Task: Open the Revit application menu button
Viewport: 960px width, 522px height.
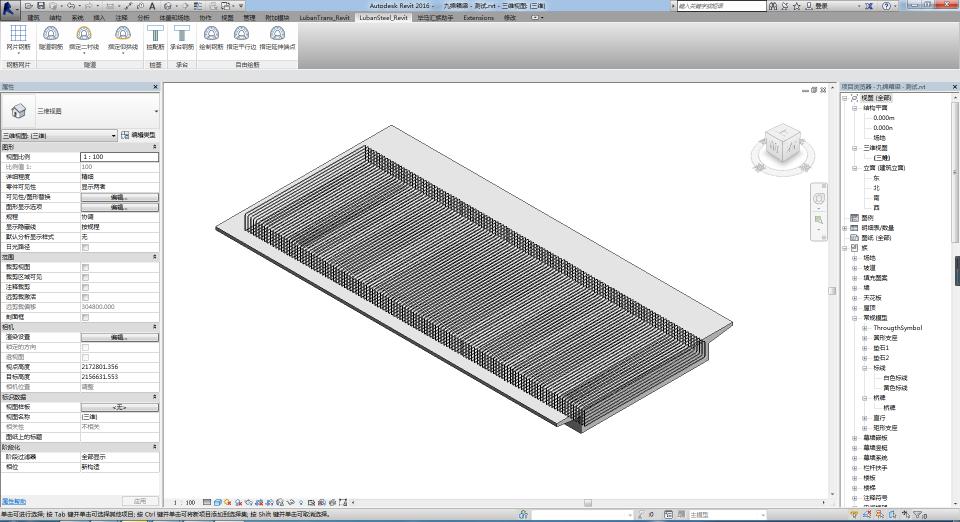Action: pos(9,7)
